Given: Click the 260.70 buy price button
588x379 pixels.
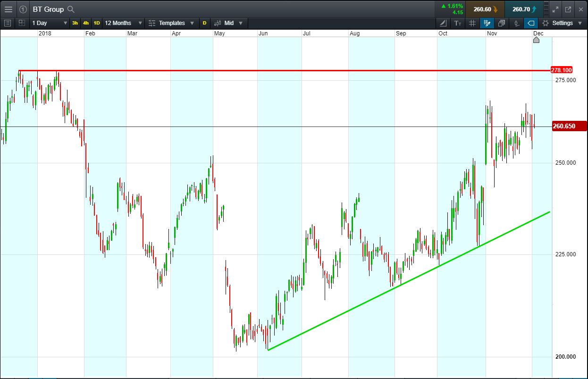Looking at the screenshot, I should (x=523, y=9).
